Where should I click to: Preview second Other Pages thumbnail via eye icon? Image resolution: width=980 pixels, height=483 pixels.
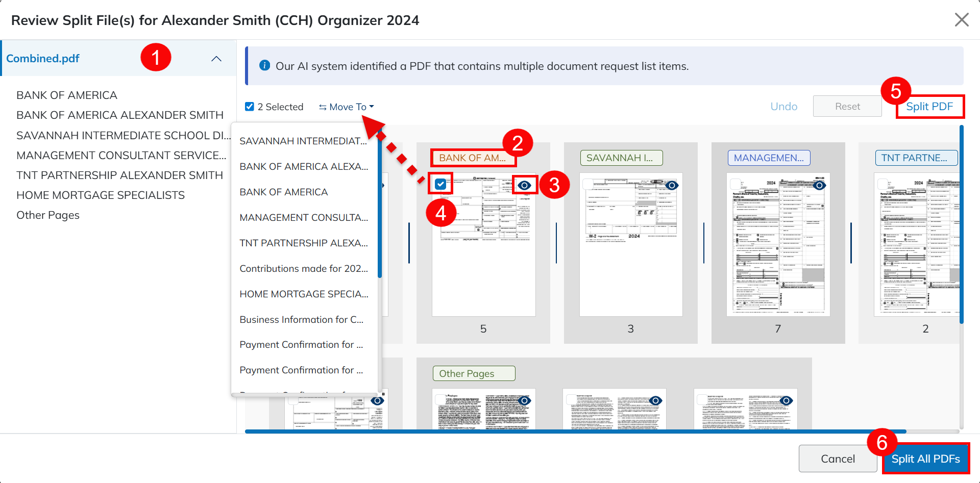coord(655,401)
